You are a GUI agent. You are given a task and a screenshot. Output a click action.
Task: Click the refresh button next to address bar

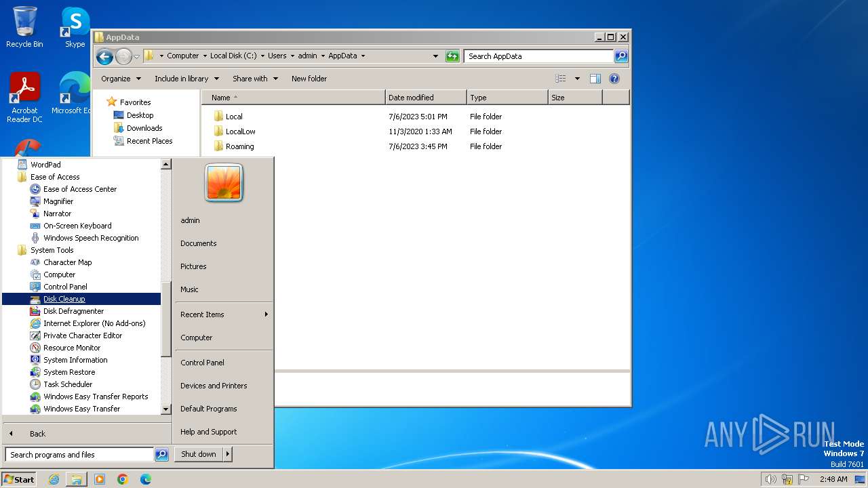point(452,56)
